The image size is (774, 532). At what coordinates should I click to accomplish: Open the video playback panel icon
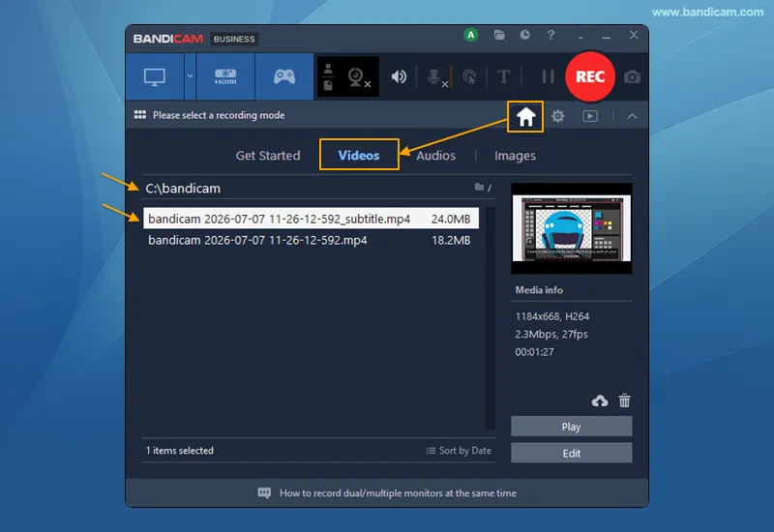click(590, 116)
